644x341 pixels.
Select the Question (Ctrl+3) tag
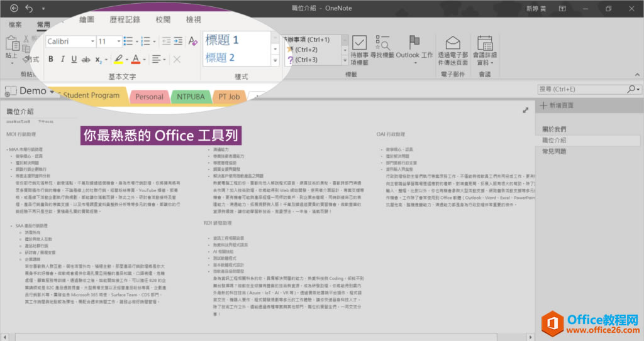click(302, 60)
